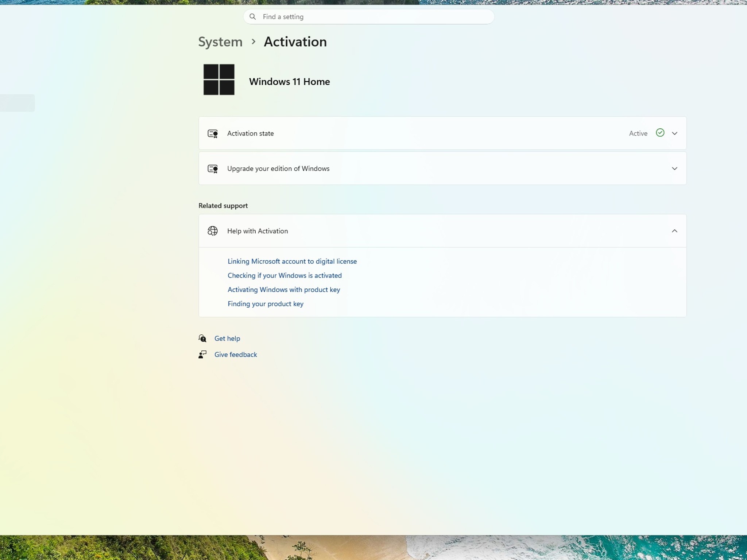Collapse the Help with Activation section
Viewport: 747px width, 560px height.
674,231
